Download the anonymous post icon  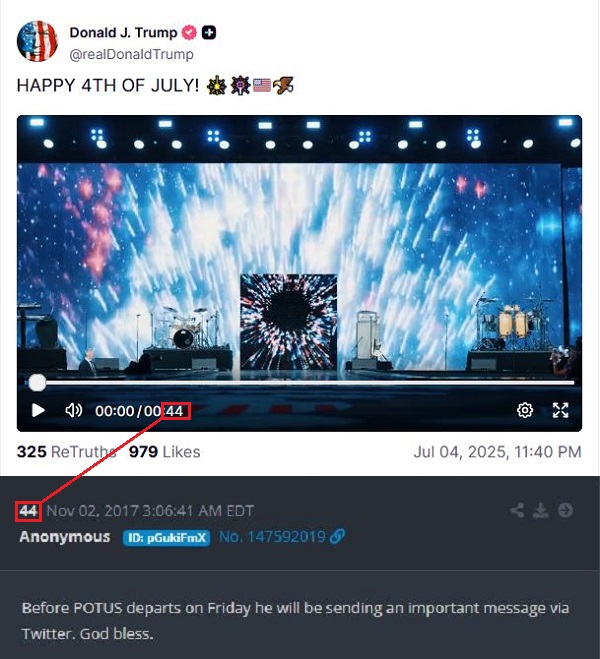[541, 510]
